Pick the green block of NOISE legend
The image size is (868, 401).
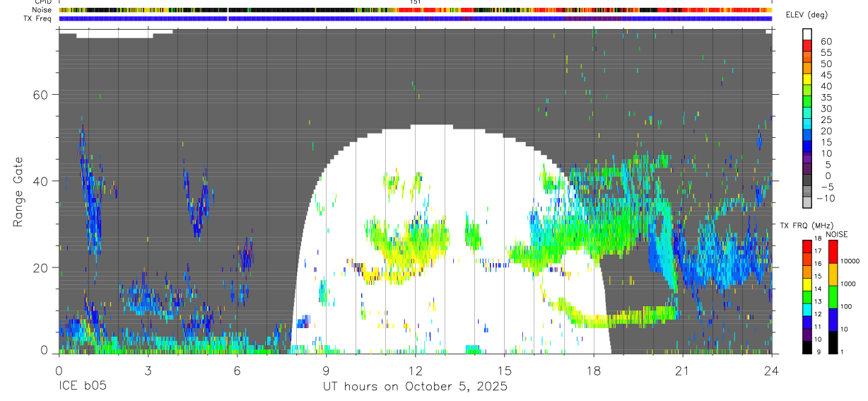[833, 297]
